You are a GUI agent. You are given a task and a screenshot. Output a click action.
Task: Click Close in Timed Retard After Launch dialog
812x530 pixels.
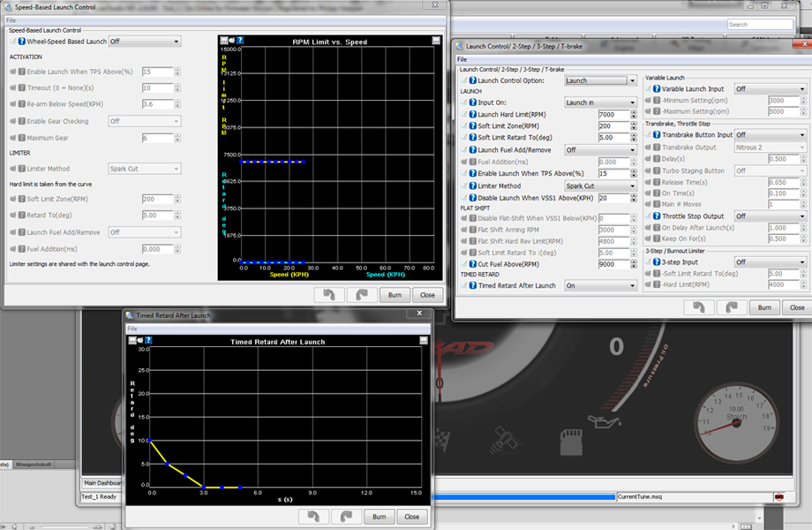pos(411,516)
